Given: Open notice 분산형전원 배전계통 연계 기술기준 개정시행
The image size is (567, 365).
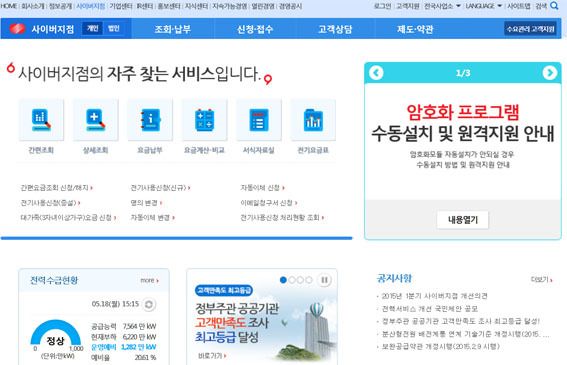Looking at the screenshot, I should pyautogui.click(x=465, y=334).
